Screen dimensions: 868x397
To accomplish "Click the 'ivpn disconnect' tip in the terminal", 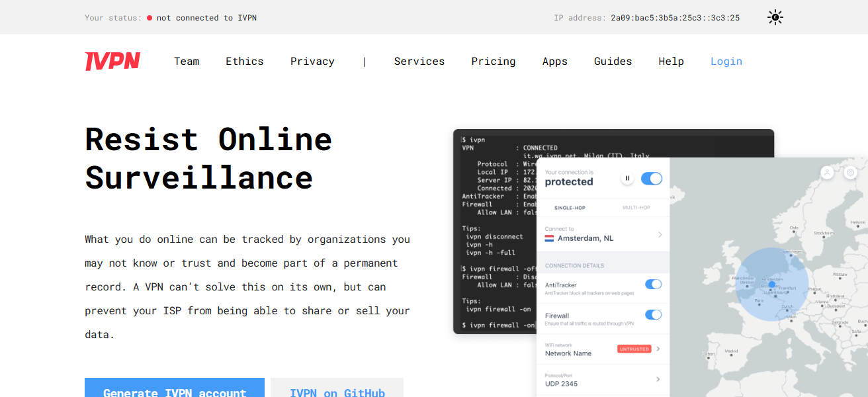I will (x=494, y=236).
